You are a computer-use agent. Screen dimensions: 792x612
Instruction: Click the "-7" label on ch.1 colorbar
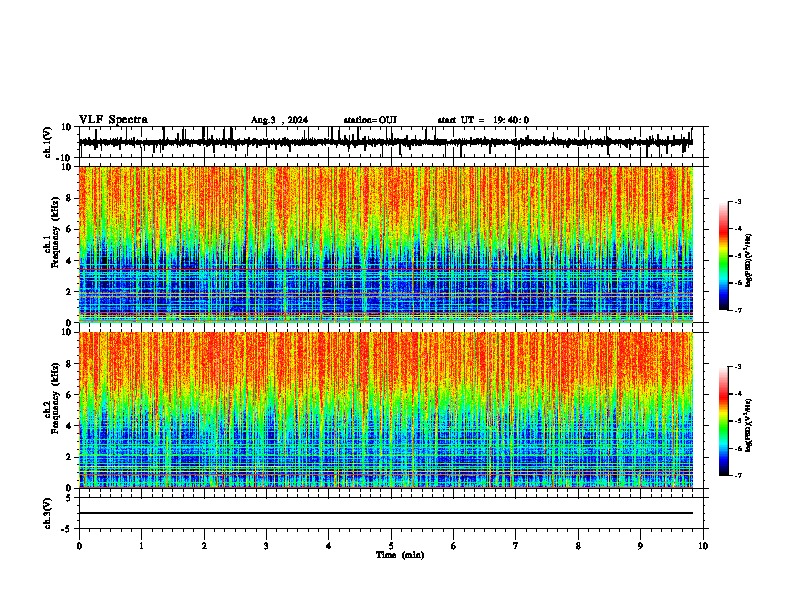tap(737, 310)
